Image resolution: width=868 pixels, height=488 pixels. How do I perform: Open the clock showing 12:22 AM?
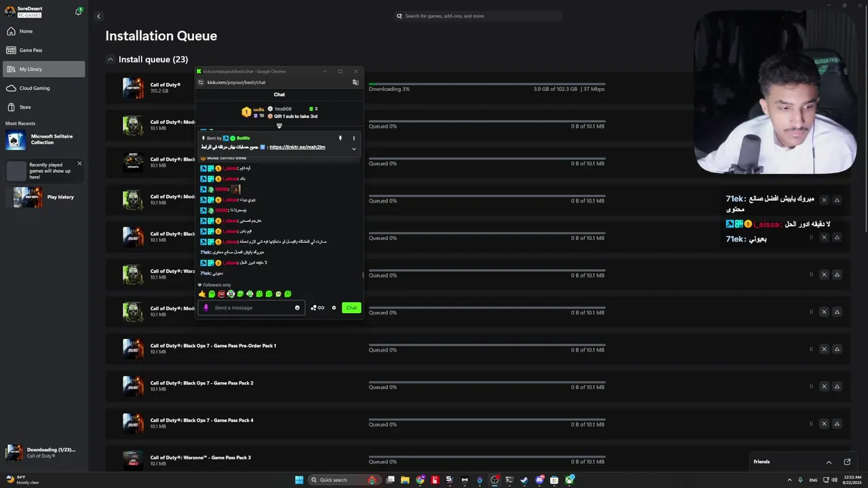point(852,480)
